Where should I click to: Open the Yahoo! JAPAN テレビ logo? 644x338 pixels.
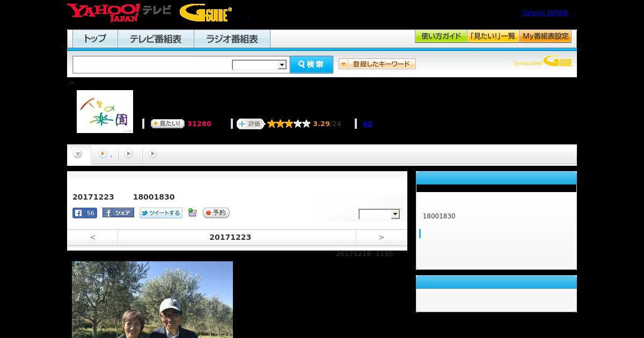pyautogui.click(x=119, y=12)
